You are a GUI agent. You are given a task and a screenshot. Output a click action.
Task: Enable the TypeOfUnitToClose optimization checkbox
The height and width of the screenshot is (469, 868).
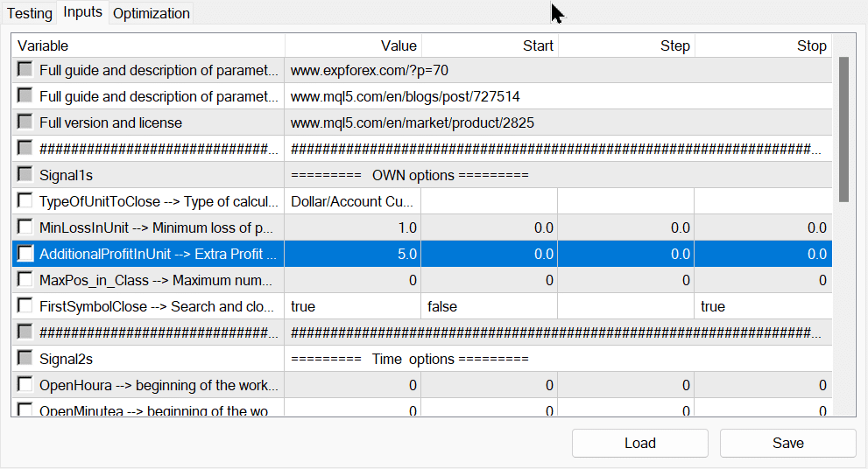(x=25, y=201)
